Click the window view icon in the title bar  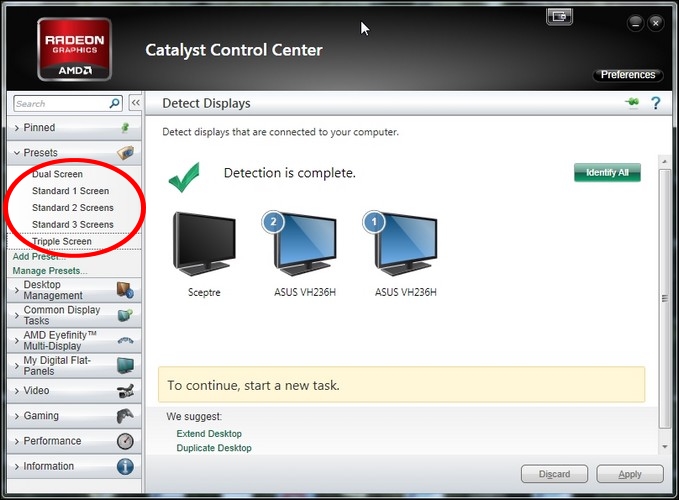pyautogui.click(x=559, y=17)
